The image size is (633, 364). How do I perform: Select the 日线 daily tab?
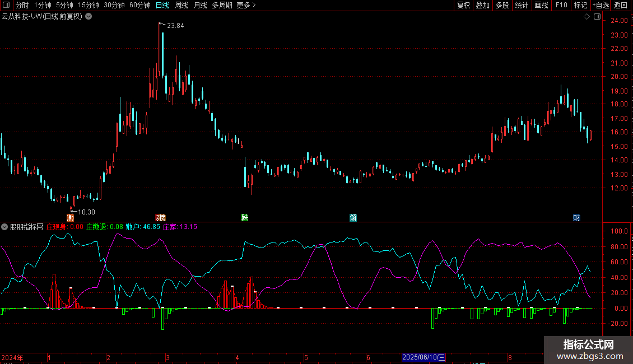pyautogui.click(x=162, y=5)
